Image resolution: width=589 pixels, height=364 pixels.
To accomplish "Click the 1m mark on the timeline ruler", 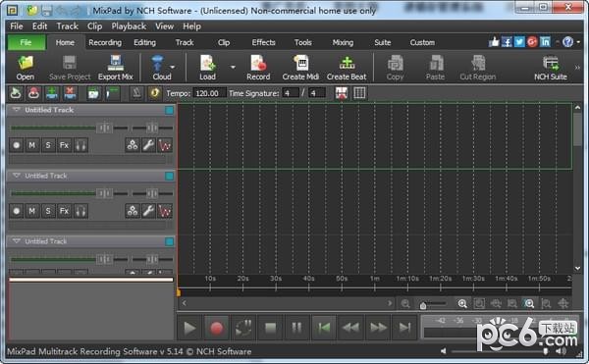I will point(375,279).
